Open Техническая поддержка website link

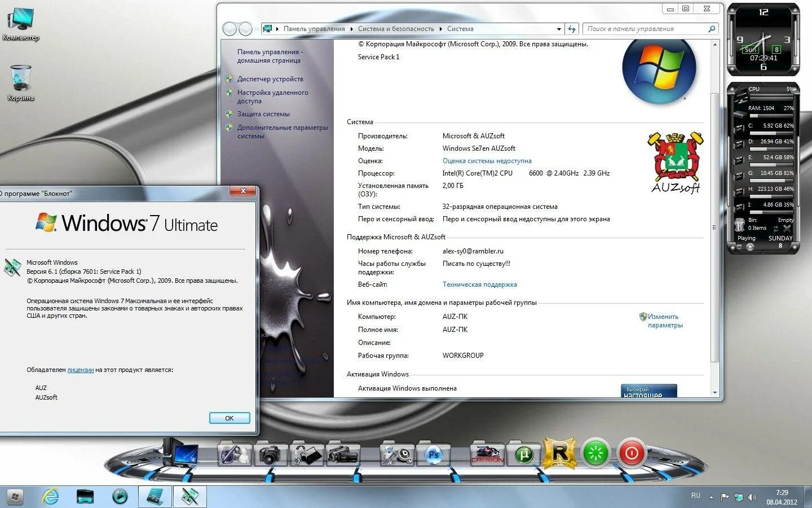pos(479,284)
